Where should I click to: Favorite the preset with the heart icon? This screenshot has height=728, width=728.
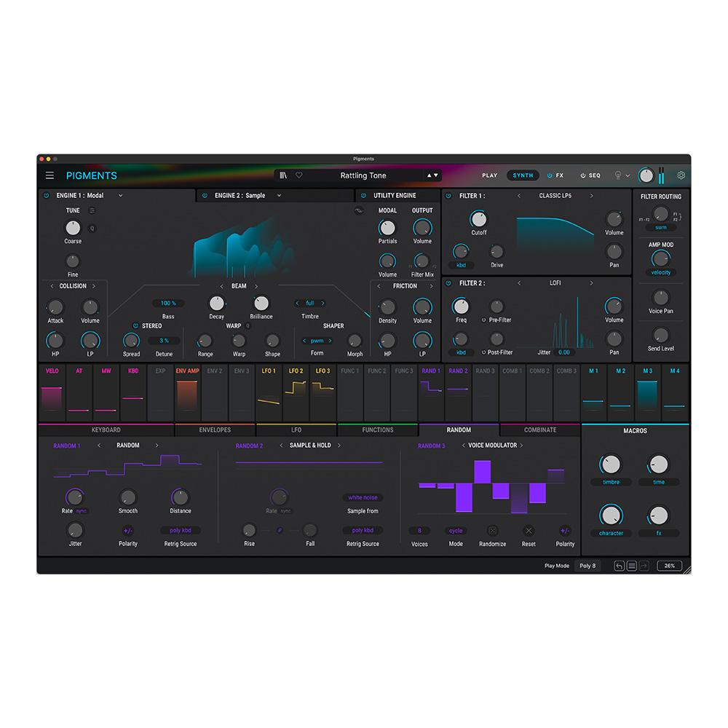(299, 175)
